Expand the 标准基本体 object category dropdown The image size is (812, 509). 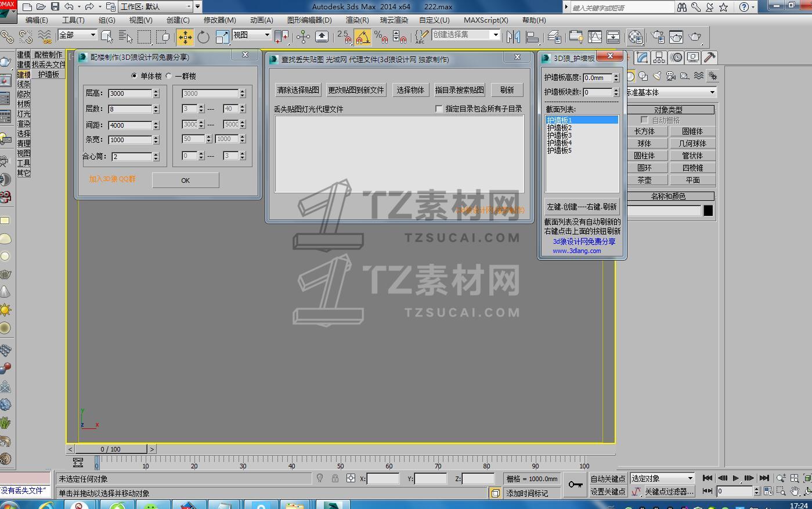[671, 92]
